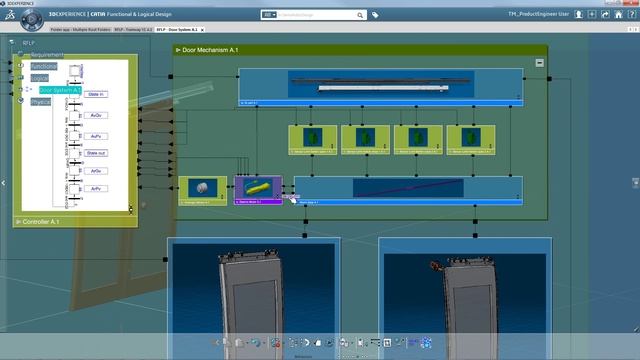Switch to Folder app Multiple Root Folders tab
Viewport: 640px width, 360px height.
[x=81, y=29]
